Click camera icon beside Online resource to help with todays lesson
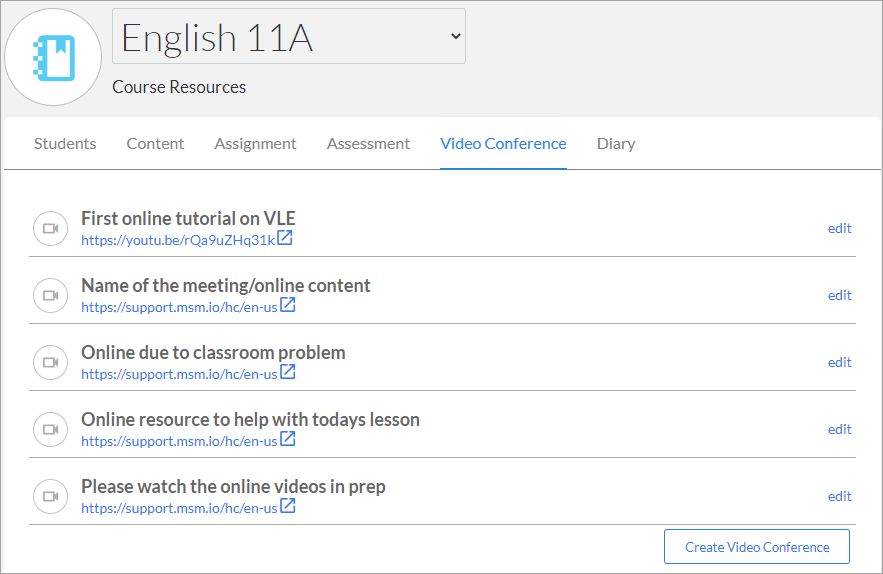 (x=51, y=429)
